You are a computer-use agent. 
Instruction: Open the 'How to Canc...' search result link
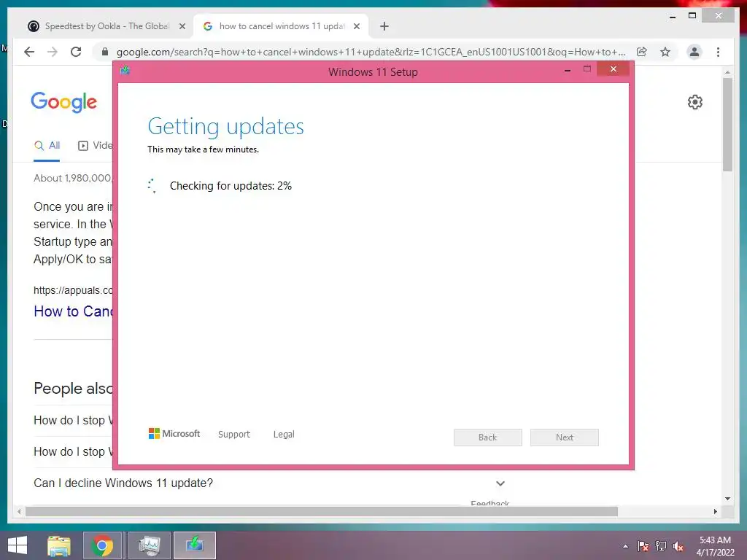click(x=73, y=311)
